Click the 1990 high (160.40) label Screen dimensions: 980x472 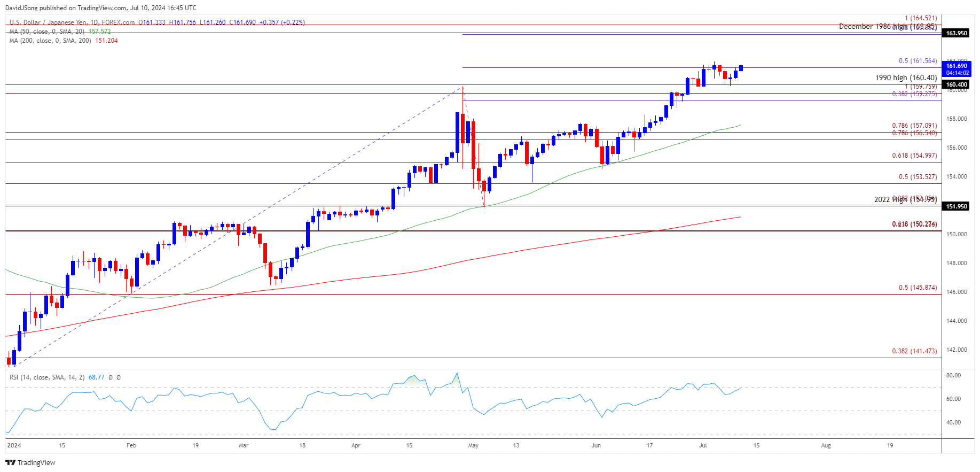pos(906,78)
